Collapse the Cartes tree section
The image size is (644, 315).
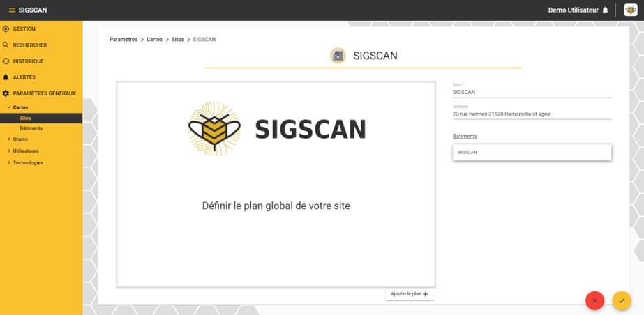tap(9, 107)
